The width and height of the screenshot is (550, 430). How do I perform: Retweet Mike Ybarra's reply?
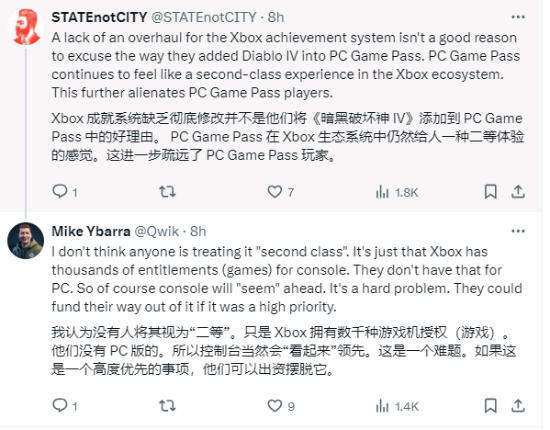pyautogui.click(x=167, y=406)
